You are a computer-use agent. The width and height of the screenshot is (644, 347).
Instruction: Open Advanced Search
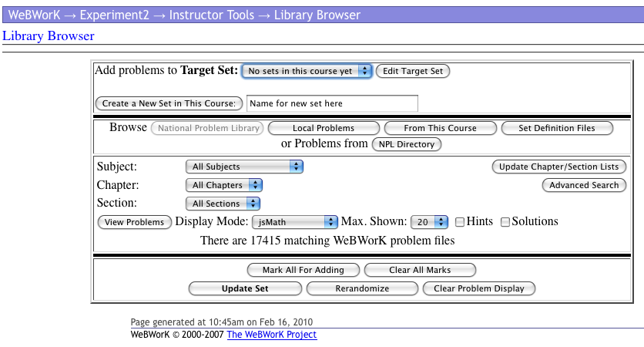[584, 185]
